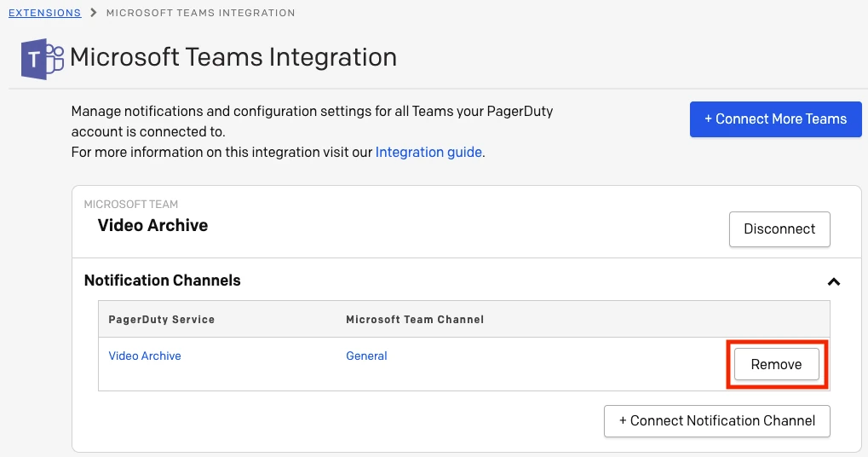Click the breadcrumb separator chevron icon
Image resolution: width=868 pixels, height=457 pixels.
point(94,12)
